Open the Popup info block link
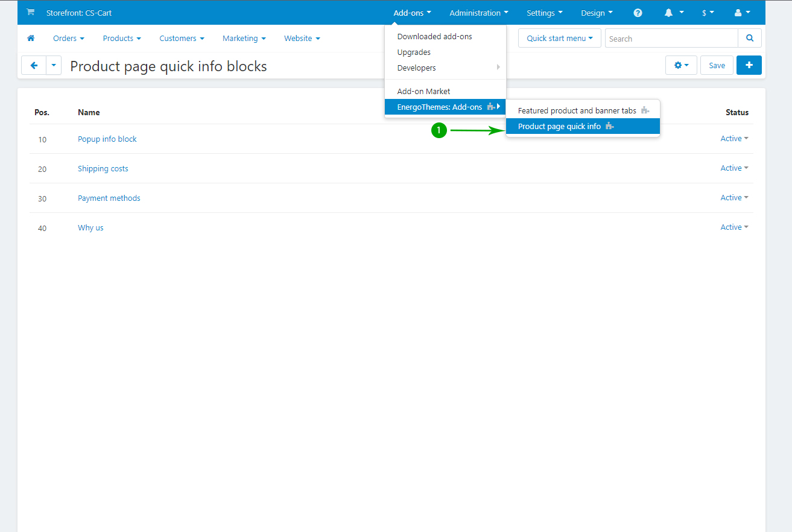 [x=107, y=139]
